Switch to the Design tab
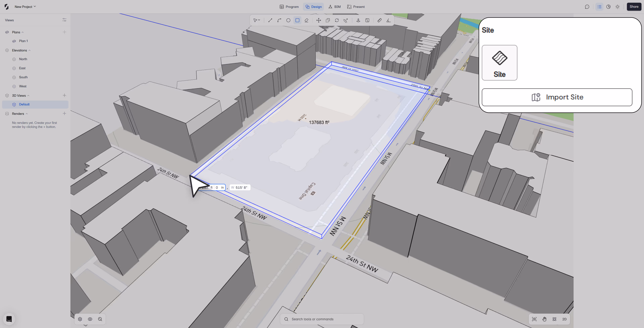 pos(313,7)
